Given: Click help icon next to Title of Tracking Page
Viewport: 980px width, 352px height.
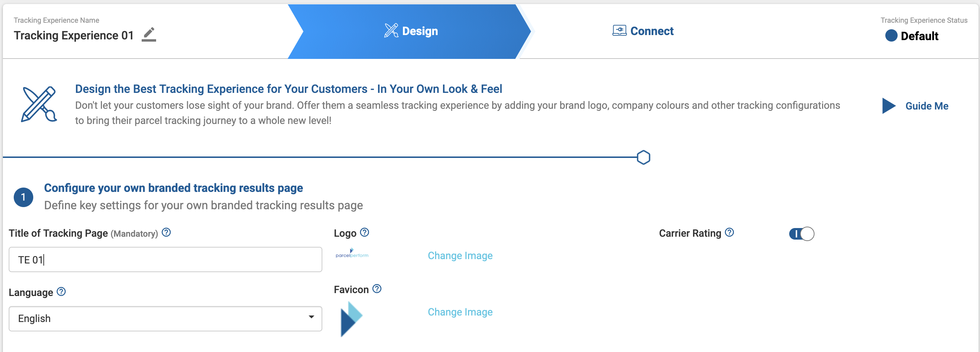Looking at the screenshot, I should [x=166, y=232].
